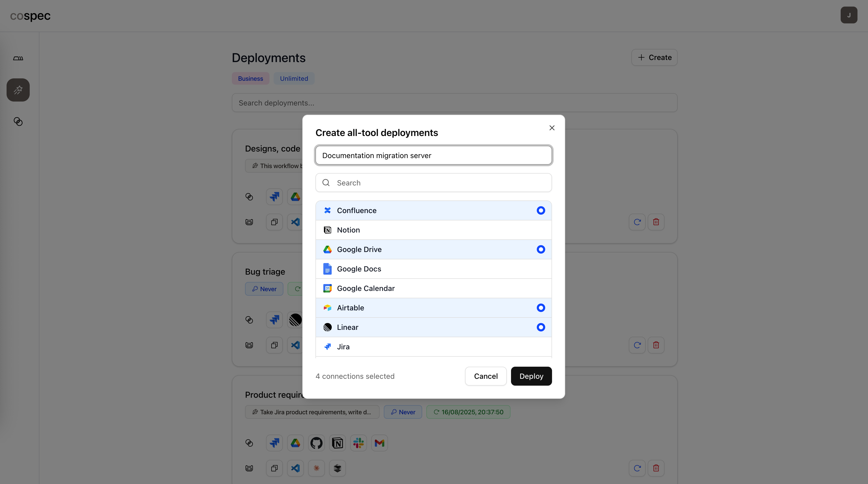Delete the Product requirements deployment
Screen dimensions: 868x484
point(656,468)
